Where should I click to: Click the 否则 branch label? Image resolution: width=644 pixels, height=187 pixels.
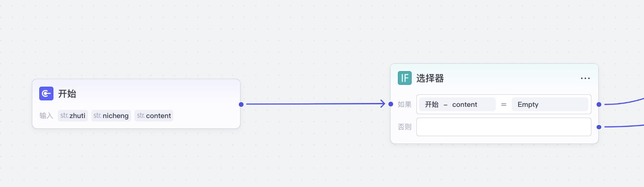click(x=404, y=127)
